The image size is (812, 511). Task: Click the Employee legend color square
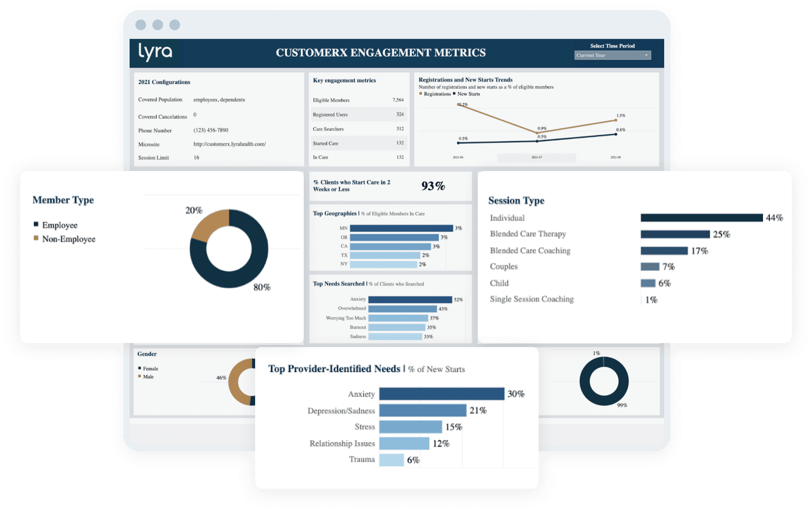point(36,224)
